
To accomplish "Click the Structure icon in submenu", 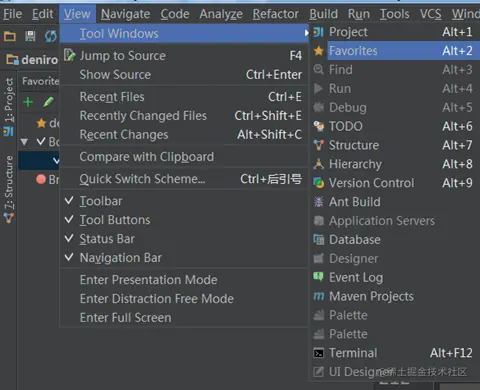I will tap(319, 145).
